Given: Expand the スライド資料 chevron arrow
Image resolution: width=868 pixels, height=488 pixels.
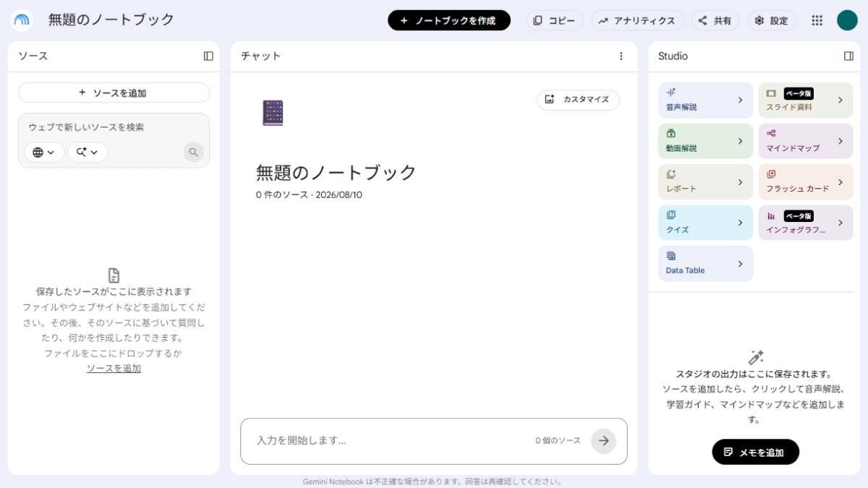Looking at the screenshot, I should tap(841, 100).
